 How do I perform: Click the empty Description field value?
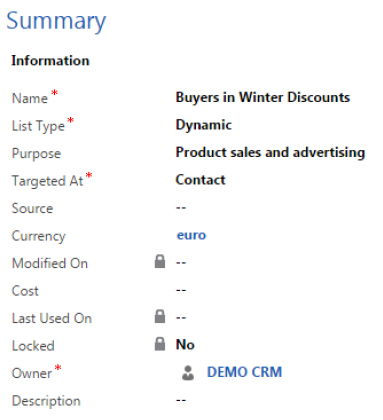coord(181,400)
